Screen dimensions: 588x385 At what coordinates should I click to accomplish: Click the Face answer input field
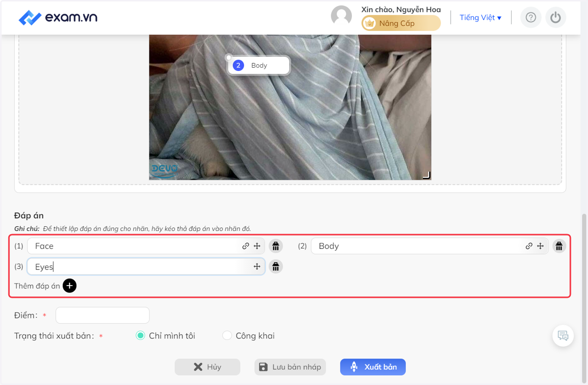click(146, 246)
